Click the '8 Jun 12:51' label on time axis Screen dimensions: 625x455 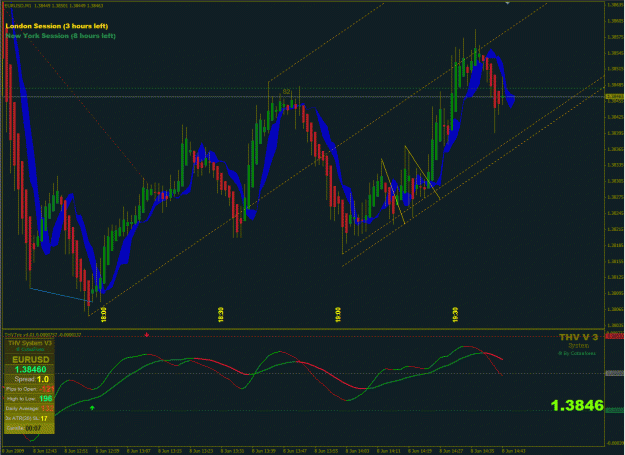pos(76,451)
